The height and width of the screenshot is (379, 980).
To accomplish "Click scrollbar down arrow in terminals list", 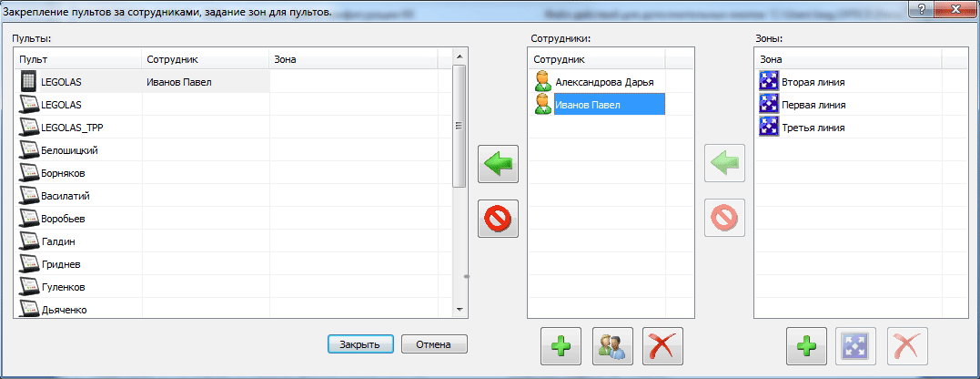I will 460,310.
